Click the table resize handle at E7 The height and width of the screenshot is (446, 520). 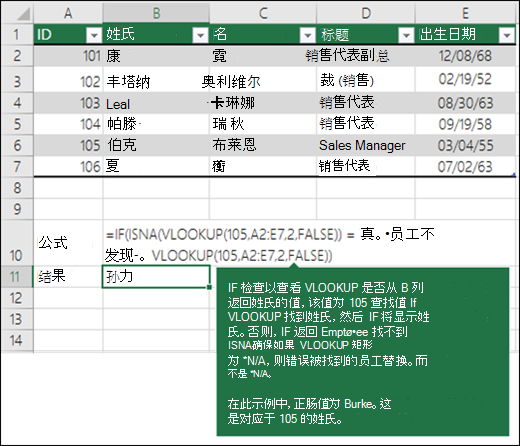[x=514, y=174]
